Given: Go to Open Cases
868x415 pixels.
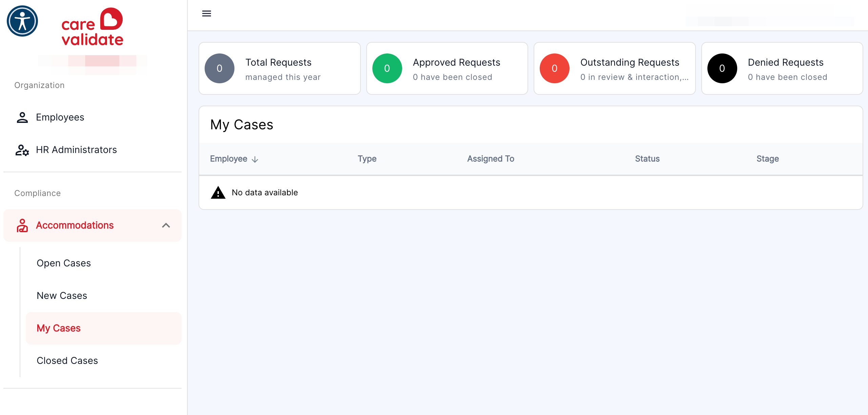Looking at the screenshot, I should [104, 263].
